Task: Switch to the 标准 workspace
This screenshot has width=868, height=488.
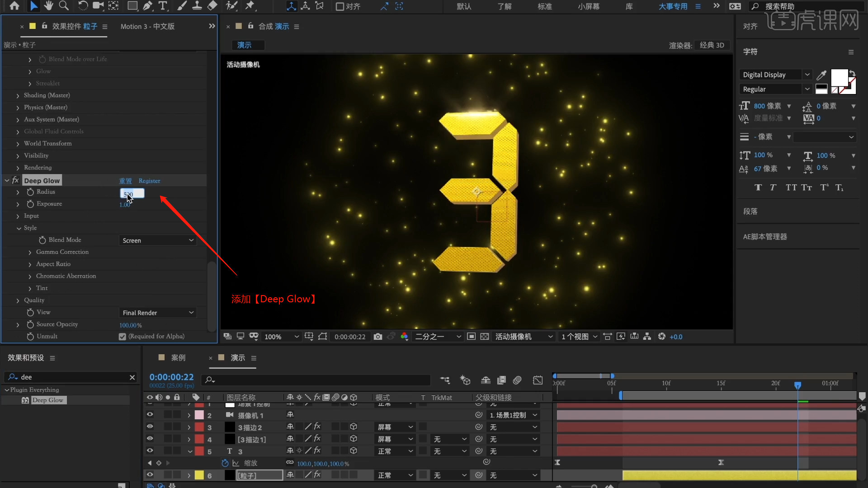Action: point(544,6)
